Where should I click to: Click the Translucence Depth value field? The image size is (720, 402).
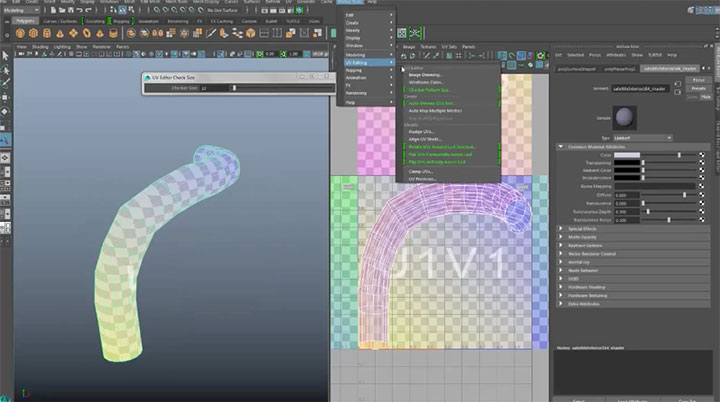tap(627, 211)
